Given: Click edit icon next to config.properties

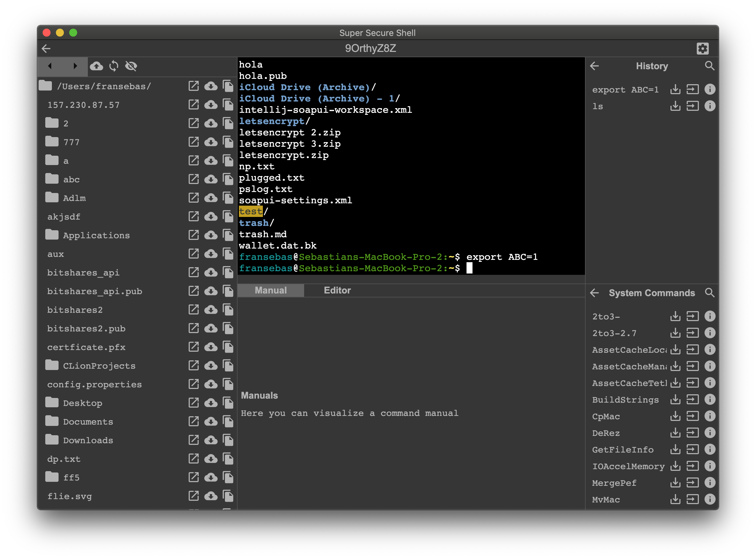Looking at the screenshot, I should tap(193, 384).
